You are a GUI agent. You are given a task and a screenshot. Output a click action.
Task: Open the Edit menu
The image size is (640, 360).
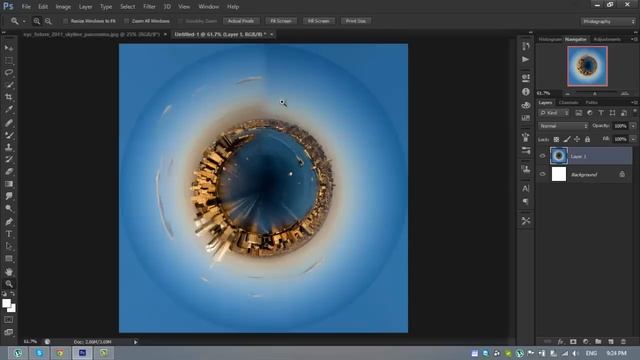point(43,7)
